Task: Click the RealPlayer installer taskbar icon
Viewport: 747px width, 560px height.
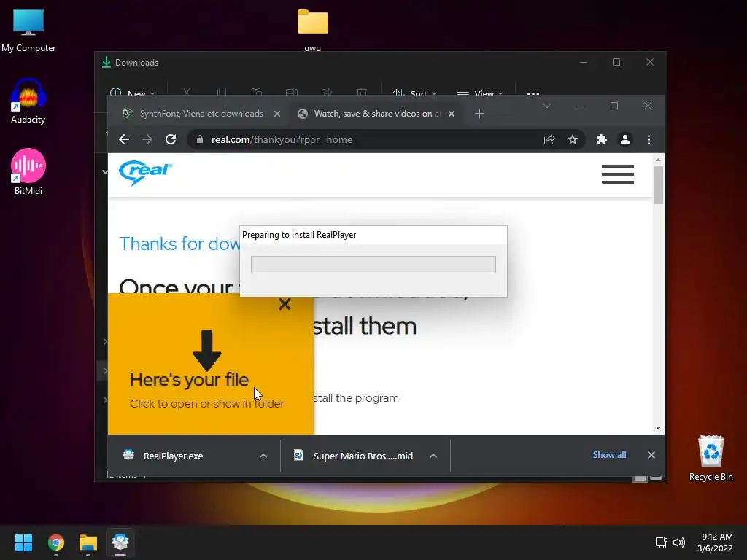Action: [x=120, y=542]
